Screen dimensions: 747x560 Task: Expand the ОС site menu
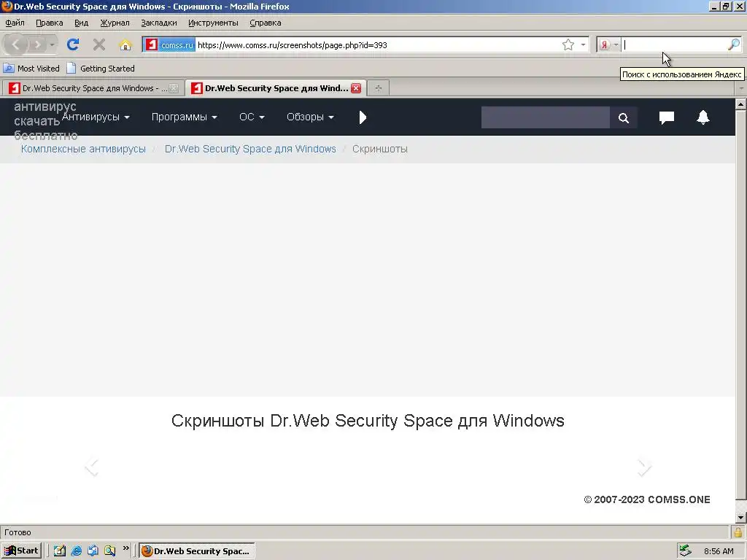[252, 117]
